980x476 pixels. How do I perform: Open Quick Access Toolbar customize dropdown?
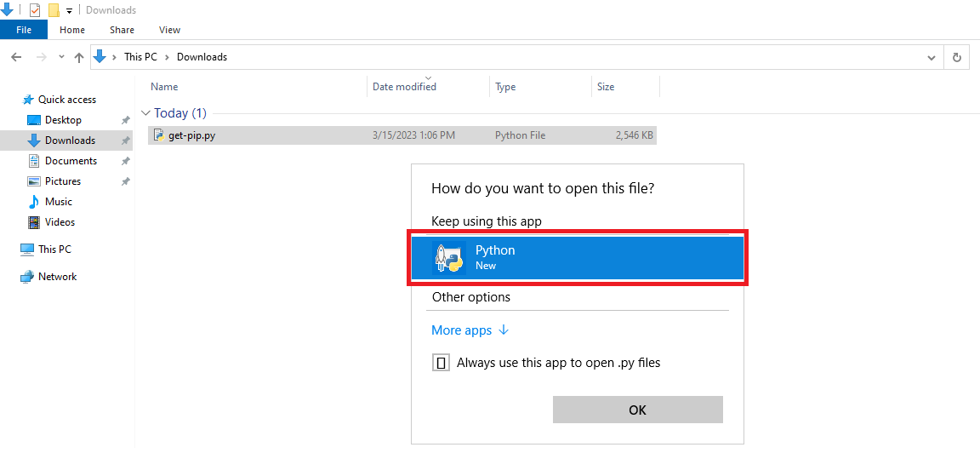click(x=69, y=10)
